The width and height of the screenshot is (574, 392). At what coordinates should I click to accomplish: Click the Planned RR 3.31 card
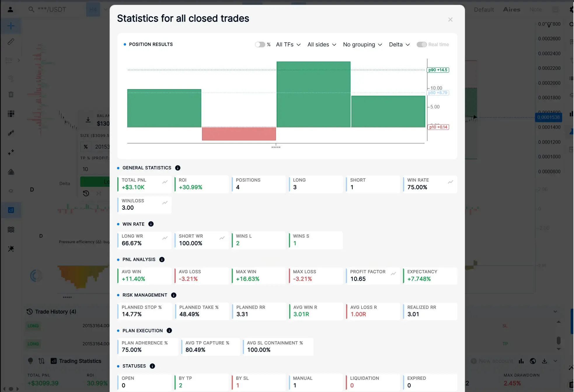[259, 311]
